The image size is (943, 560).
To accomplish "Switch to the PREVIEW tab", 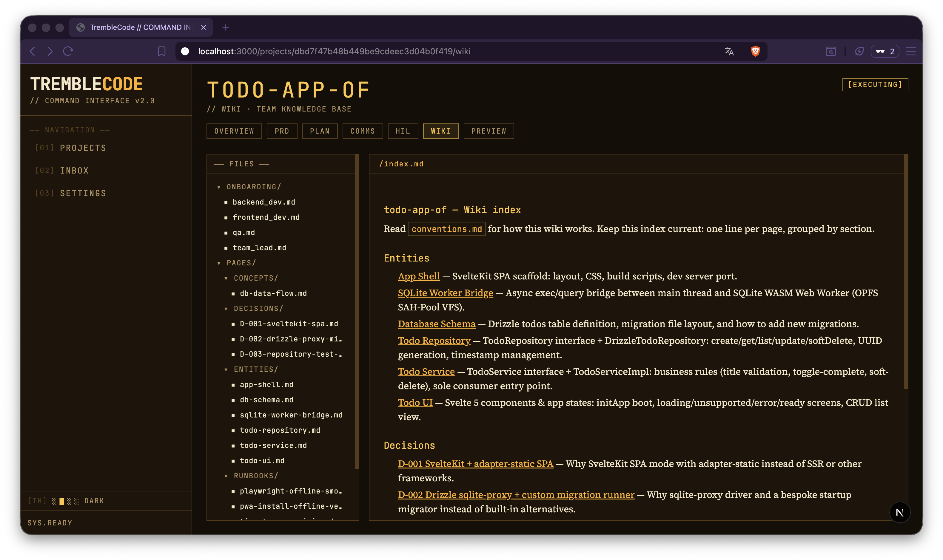I will tap(489, 131).
